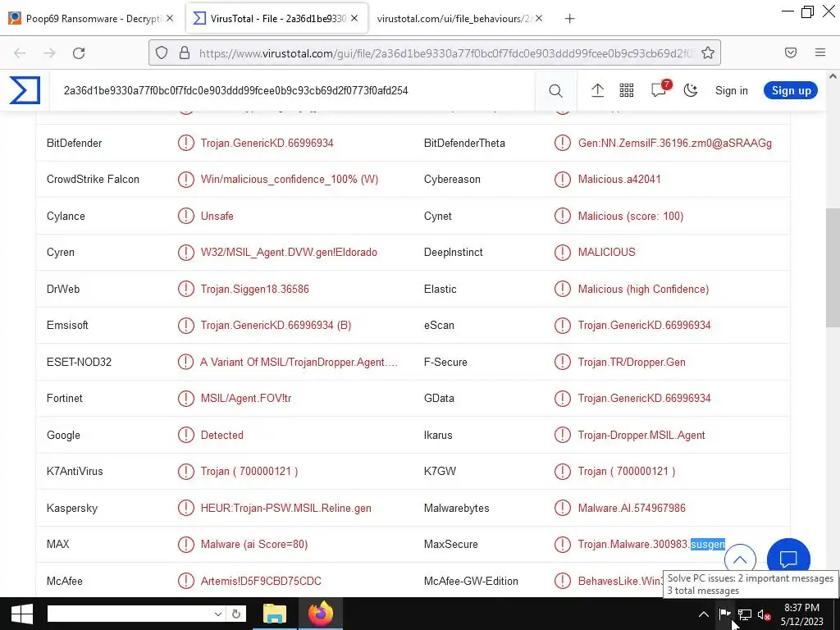Open the VirusTotal logo home link
This screenshot has width=840, height=630.
[x=25, y=90]
